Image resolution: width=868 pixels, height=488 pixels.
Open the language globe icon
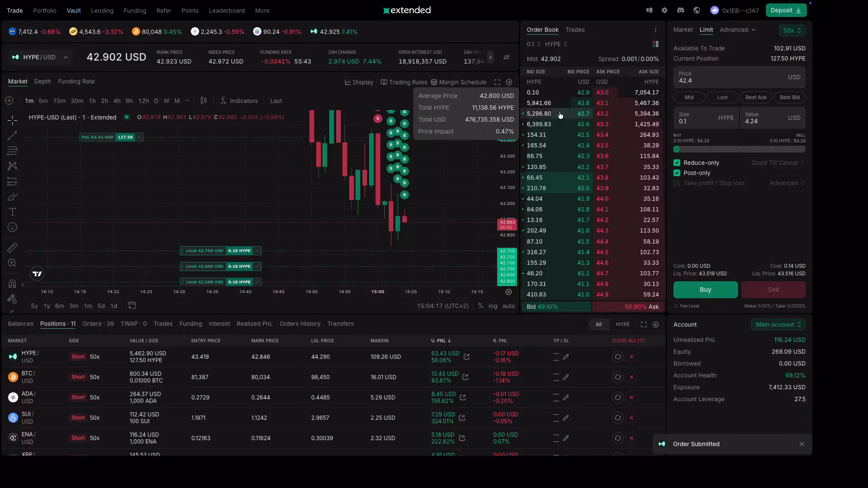click(697, 11)
